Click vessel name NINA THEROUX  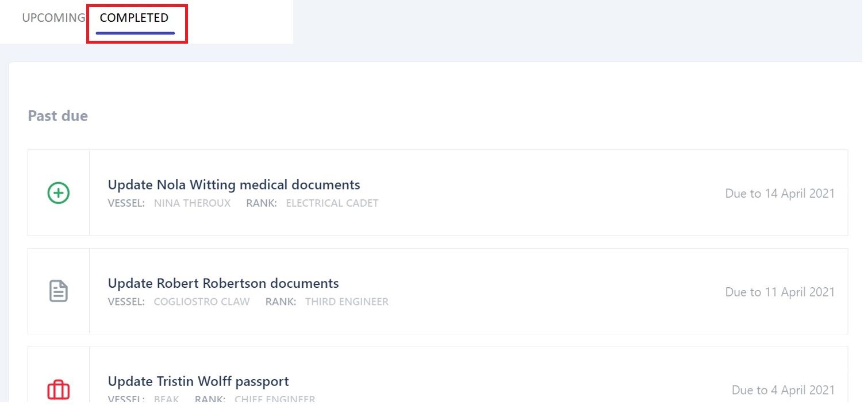click(x=192, y=203)
